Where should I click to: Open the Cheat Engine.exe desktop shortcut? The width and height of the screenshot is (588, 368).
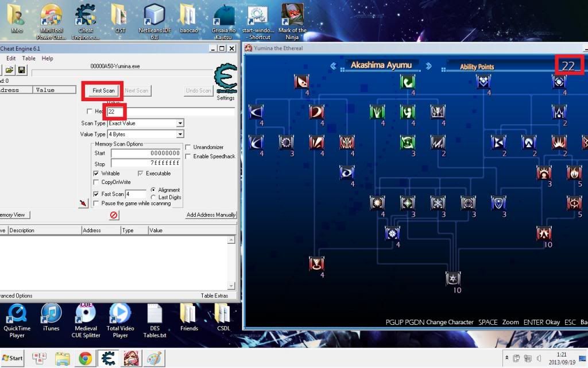pyautogui.click(x=86, y=22)
